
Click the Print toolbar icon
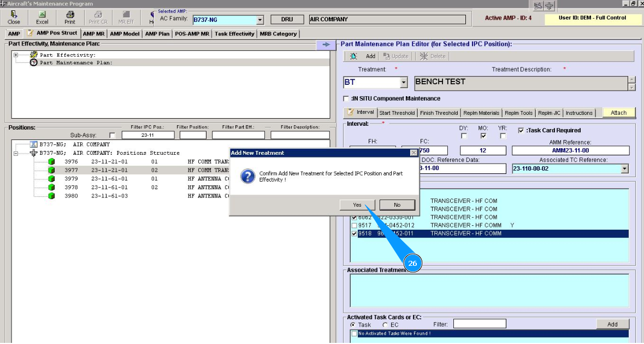70,14
